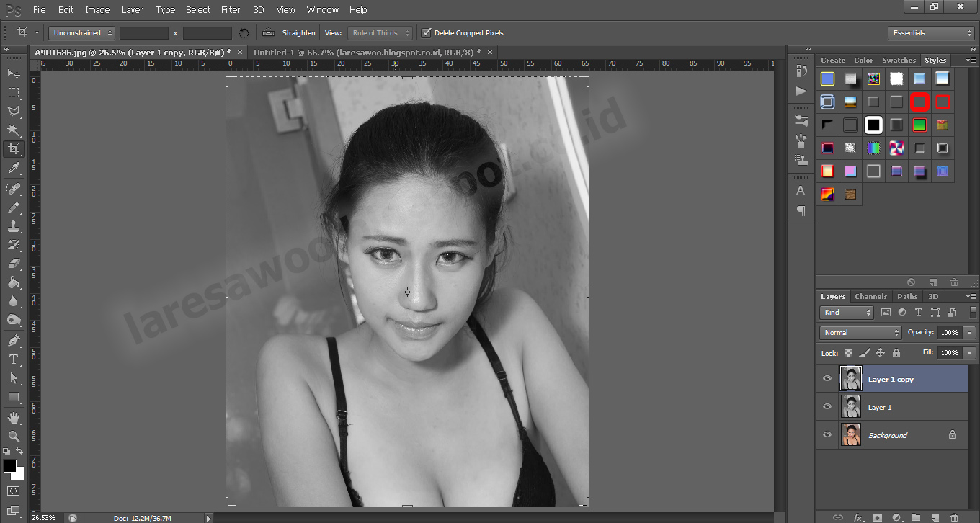Open the Fill slider arrow
Image resolution: width=980 pixels, height=523 pixels.
point(968,353)
